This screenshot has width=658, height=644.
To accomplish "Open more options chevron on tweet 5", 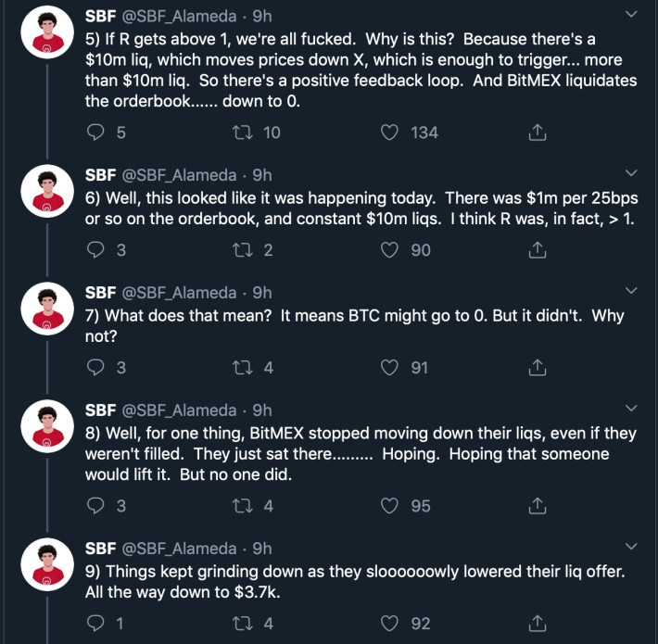I will [x=631, y=14].
